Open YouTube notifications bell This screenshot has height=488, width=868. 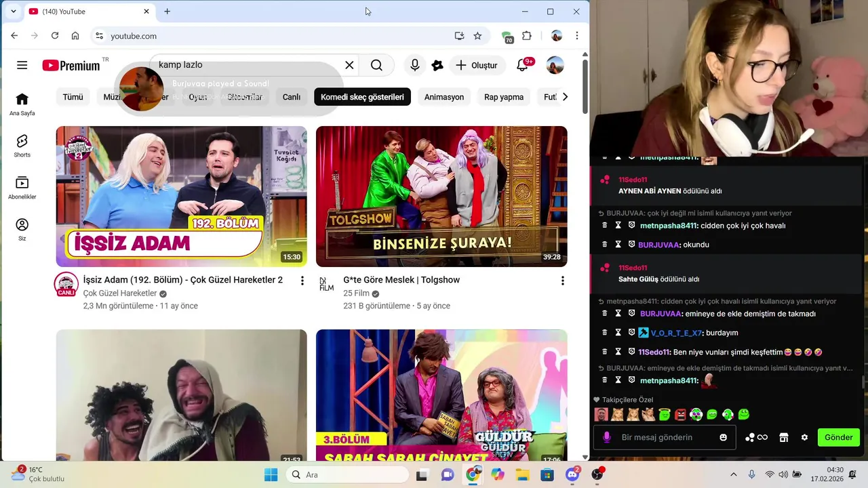point(522,65)
